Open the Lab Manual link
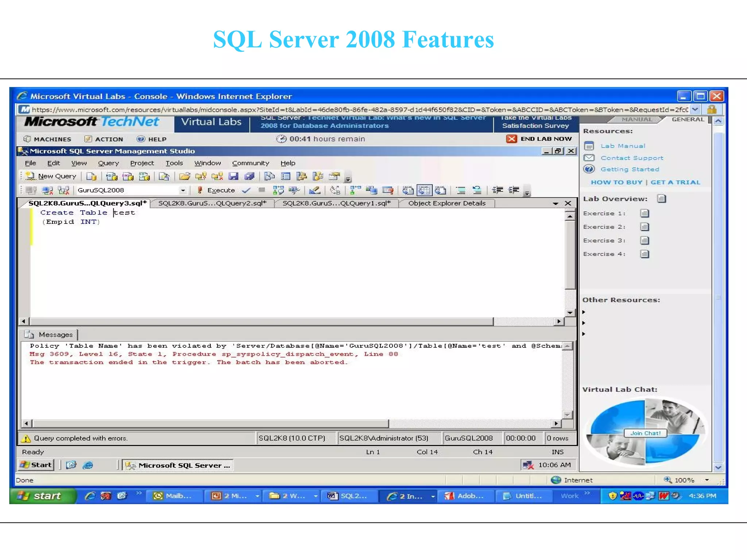The image size is (747, 560). click(623, 146)
